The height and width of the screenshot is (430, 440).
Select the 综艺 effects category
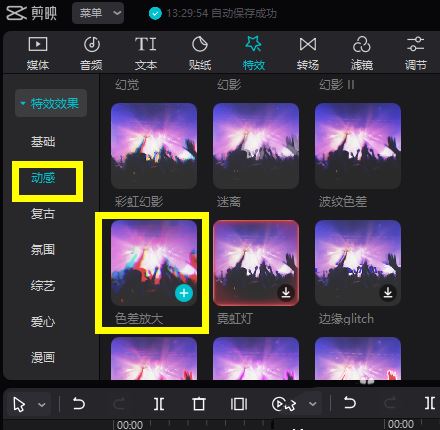tap(43, 286)
